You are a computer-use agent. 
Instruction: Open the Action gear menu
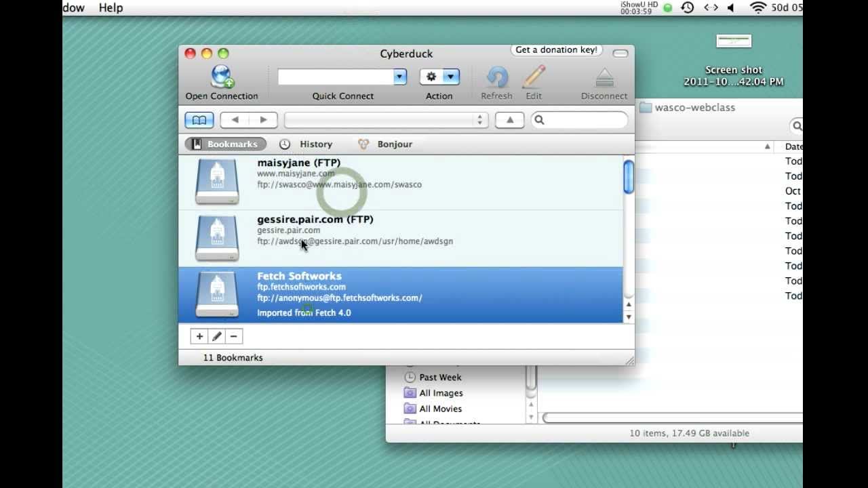click(x=439, y=77)
